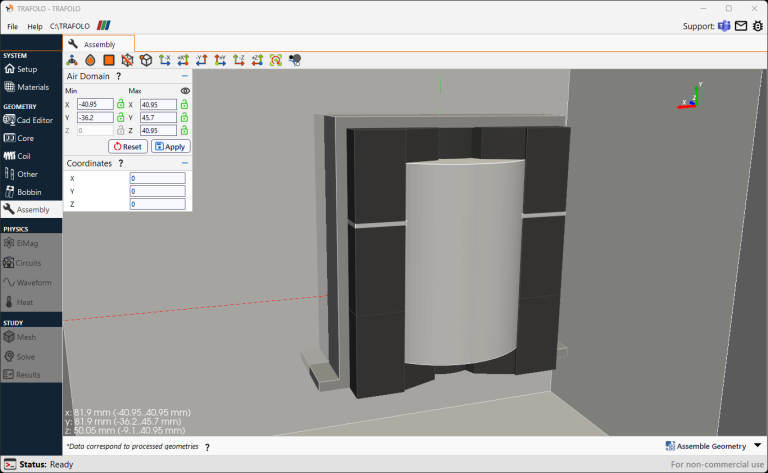Click the Assemble Geometry button
This screenshot has width=768, height=473.
coord(706,446)
